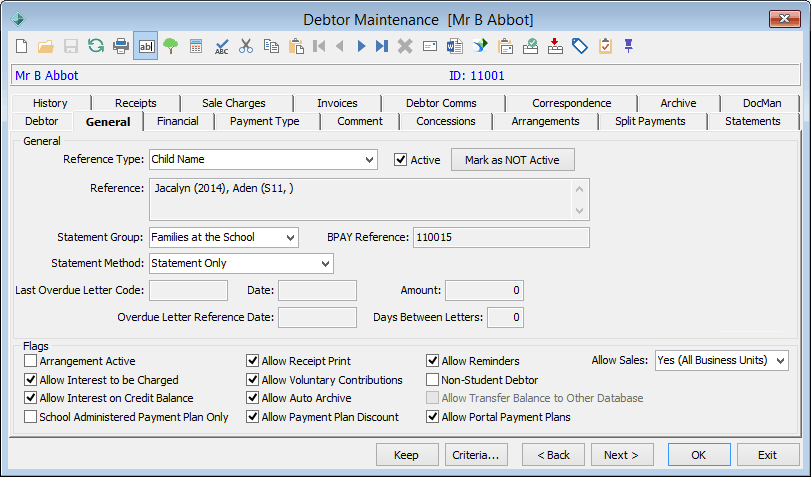Click the Refresh green arrows icon
Image resolution: width=811 pixels, height=477 pixels.
pos(96,46)
